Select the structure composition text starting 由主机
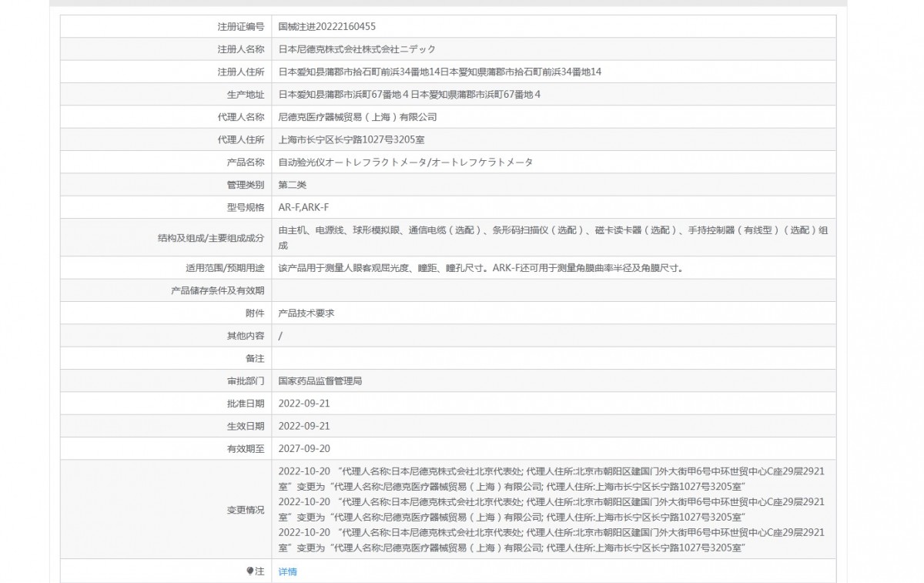 tap(553, 238)
